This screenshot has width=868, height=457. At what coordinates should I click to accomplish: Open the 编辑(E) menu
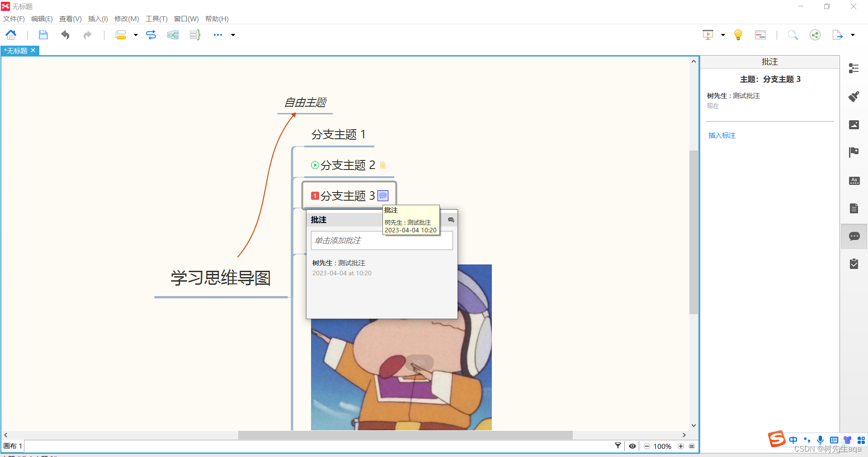tap(42, 19)
